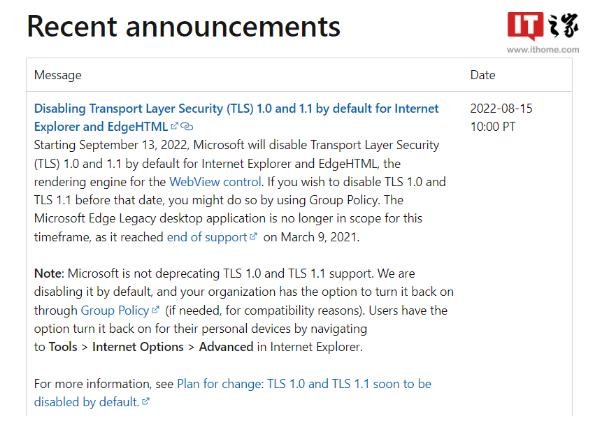The width and height of the screenshot is (600, 424).
Task: Click the "10:00 PT" time text
Action: [x=496, y=127]
